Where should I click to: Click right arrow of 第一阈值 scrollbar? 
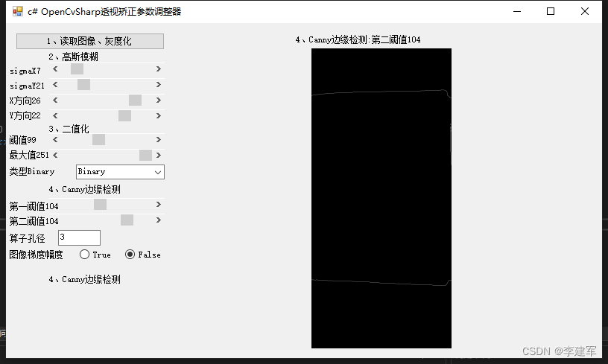[158, 205]
